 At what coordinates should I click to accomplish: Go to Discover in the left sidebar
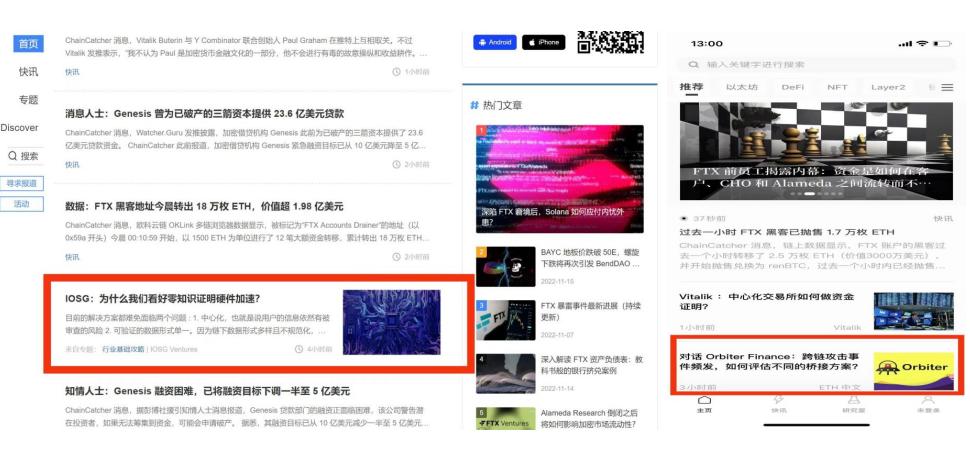point(20,128)
